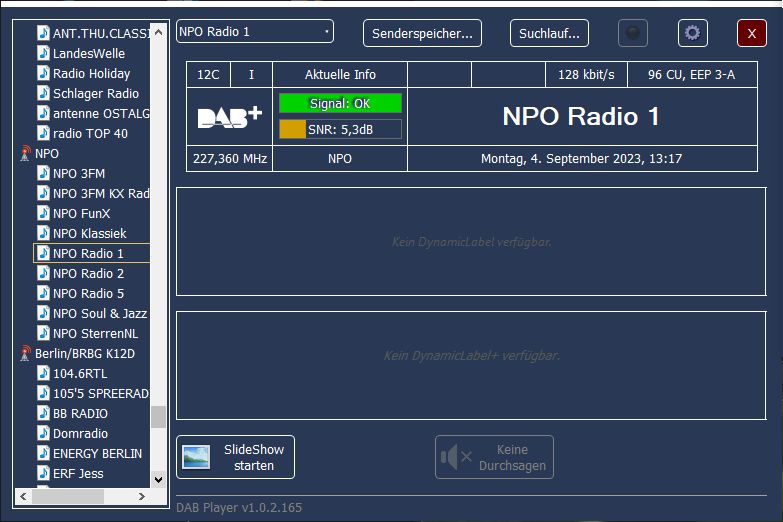The width and height of the screenshot is (783, 522).
Task: Click the Aktuelle Info cell
Action: tap(340, 74)
